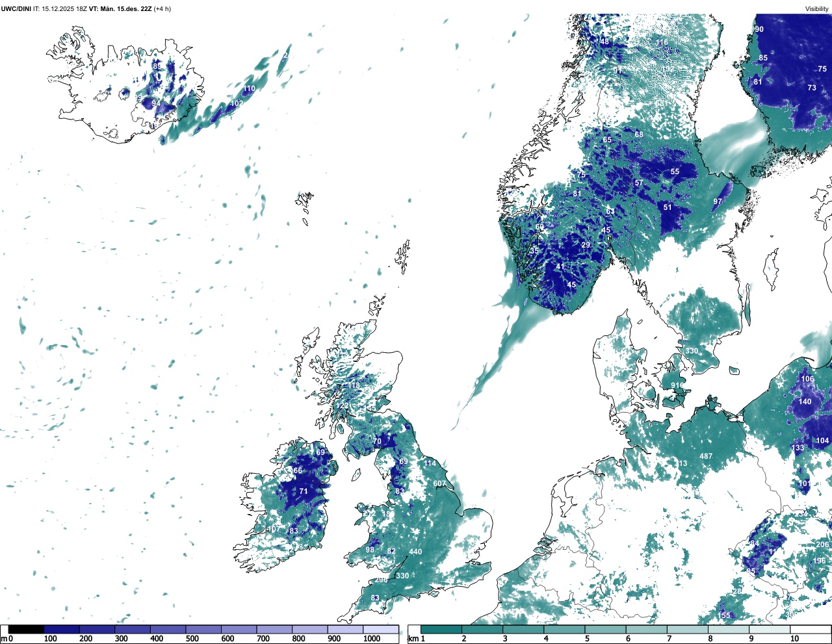
Task: Click the '104' value at the right edge
Action: pyautogui.click(x=823, y=441)
